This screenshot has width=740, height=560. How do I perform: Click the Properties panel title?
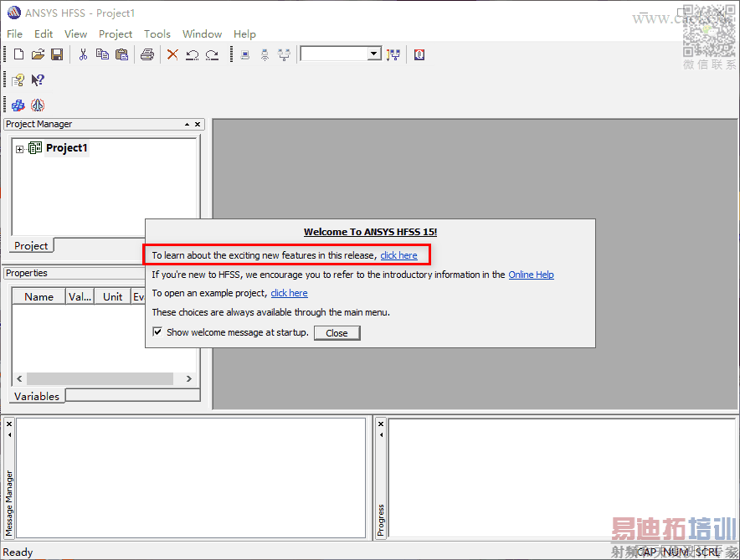point(27,273)
